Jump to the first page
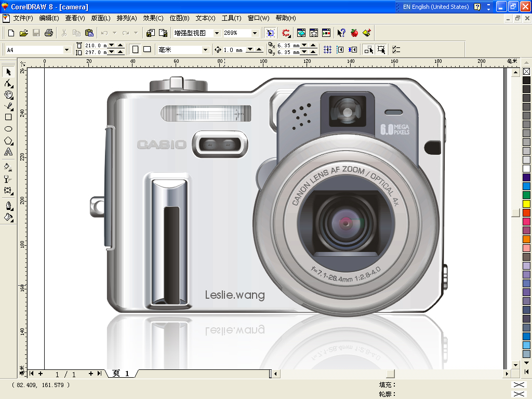 click(31, 374)
